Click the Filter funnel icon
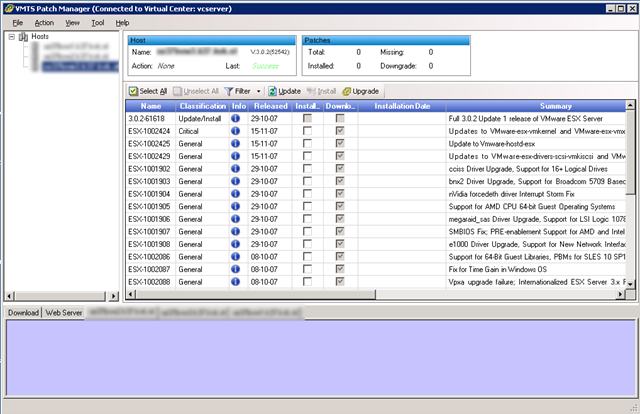Viewport: 640px width, 414px height. click(229, 91)
